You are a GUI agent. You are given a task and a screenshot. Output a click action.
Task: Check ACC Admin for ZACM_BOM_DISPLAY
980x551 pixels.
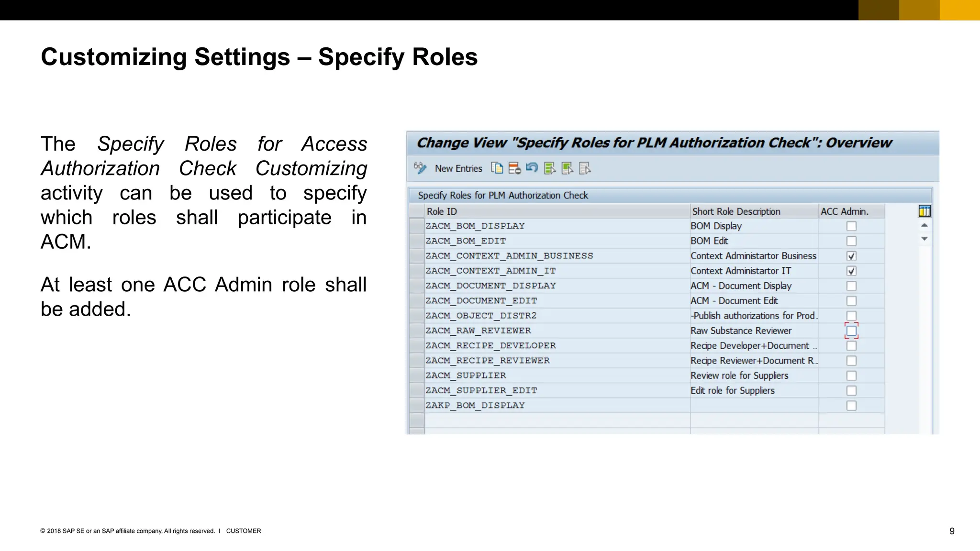851,226
